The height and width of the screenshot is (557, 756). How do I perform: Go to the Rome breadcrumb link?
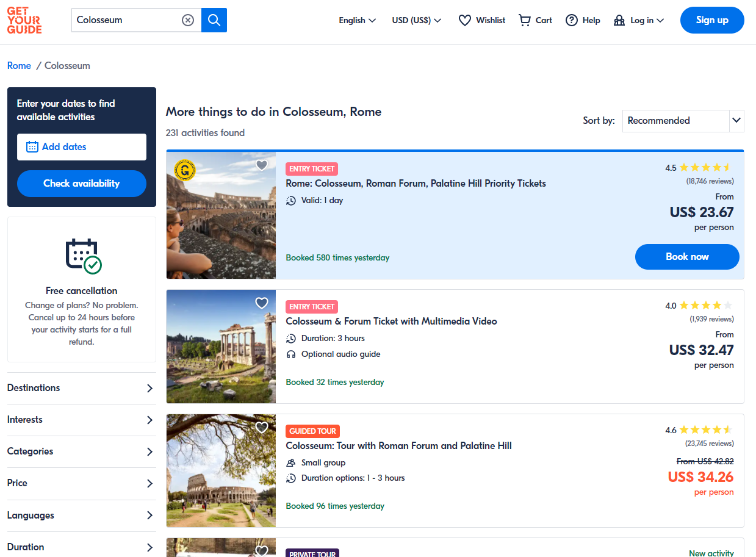(19, 66)
